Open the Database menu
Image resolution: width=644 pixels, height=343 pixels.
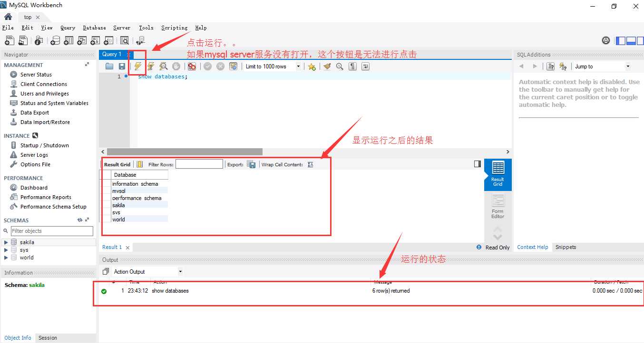pos(94,28)
